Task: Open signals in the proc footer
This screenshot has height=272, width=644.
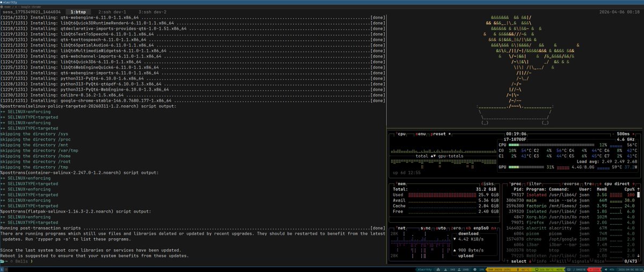Action: [x=580, y=261]
